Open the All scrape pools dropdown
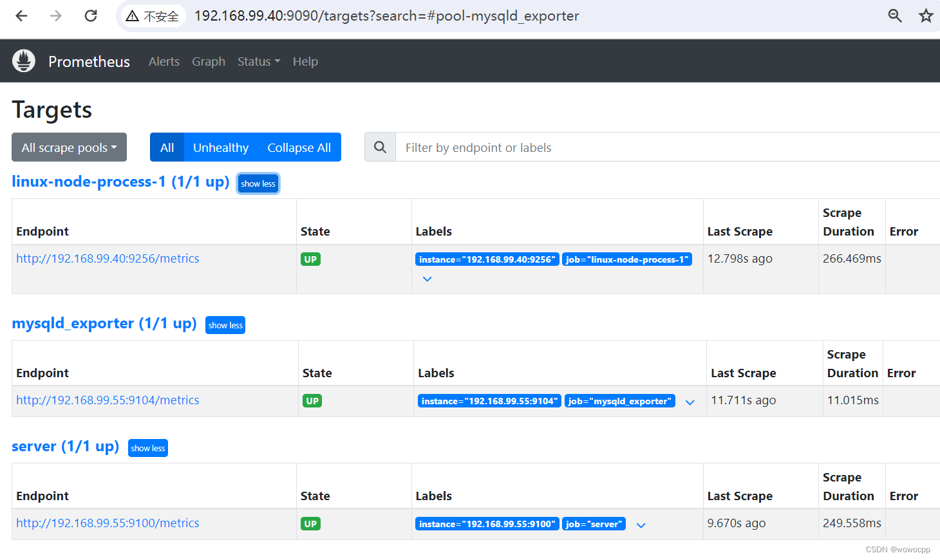This screenshot has width=940, height=560. pyautogui.click(x=69, y=147)
